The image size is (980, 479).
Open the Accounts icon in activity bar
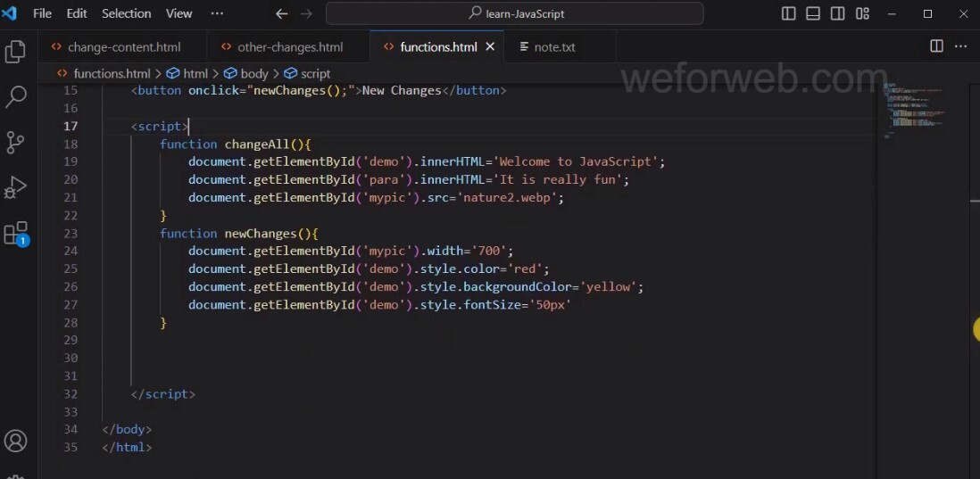(15, 441)
